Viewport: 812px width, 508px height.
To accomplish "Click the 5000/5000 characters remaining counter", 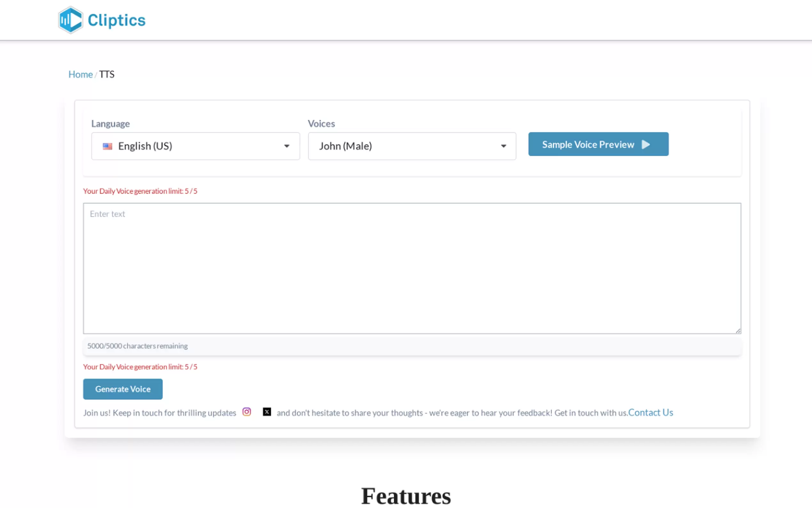I will pos(137,346).
